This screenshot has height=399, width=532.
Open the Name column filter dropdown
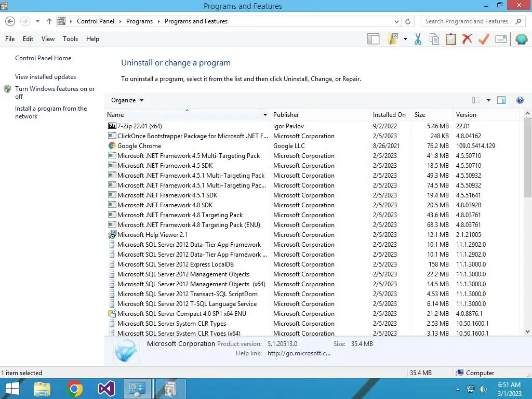click(x=265, y=115)
